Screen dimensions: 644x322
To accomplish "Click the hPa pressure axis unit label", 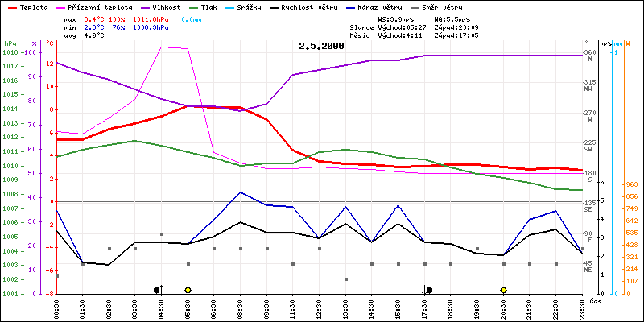I will pyautogui.click(x=10, y=43).
